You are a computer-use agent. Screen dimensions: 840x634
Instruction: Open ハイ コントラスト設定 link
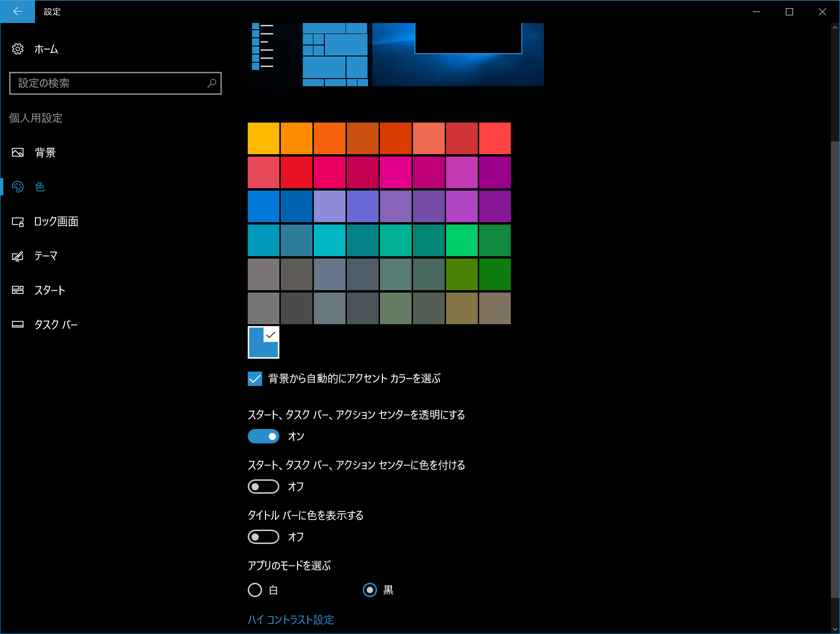[x=291, y=620]
